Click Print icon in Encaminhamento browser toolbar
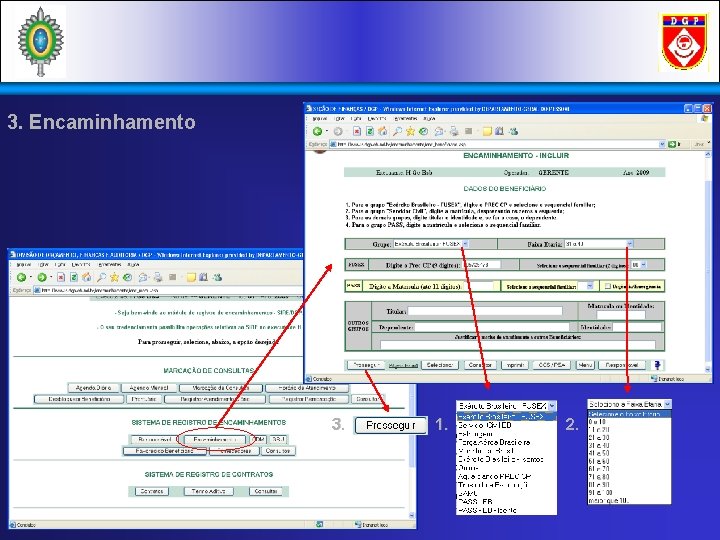The width and height of the screenshot is (720, 540). tap(454, 131)
